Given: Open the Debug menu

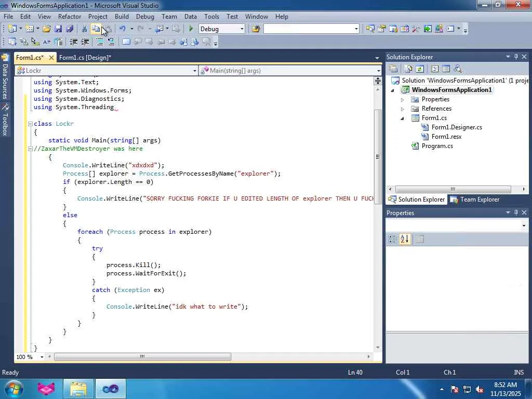Looking at the screenshot, I should pyautogui.click(x=145, y=16).
